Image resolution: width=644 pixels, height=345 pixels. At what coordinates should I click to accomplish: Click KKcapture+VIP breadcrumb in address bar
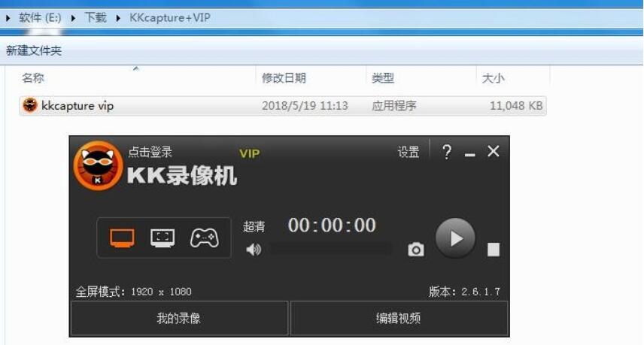(169, 17)
